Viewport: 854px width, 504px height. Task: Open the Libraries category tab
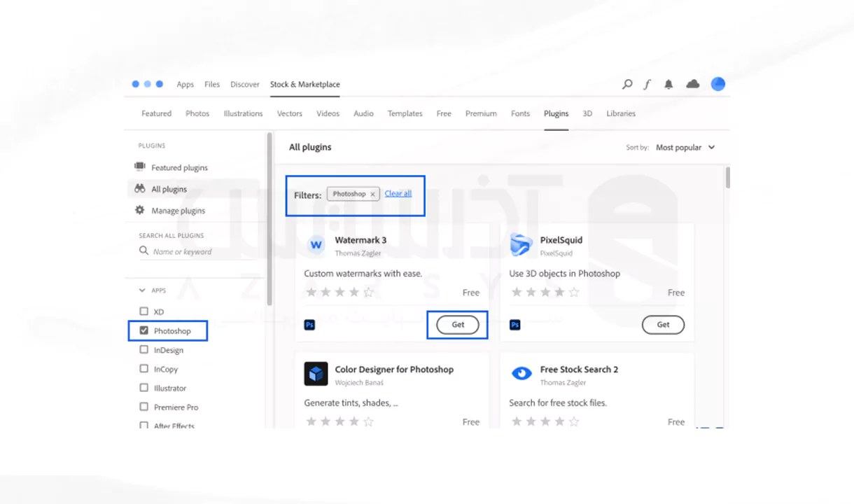coord(621,113)
